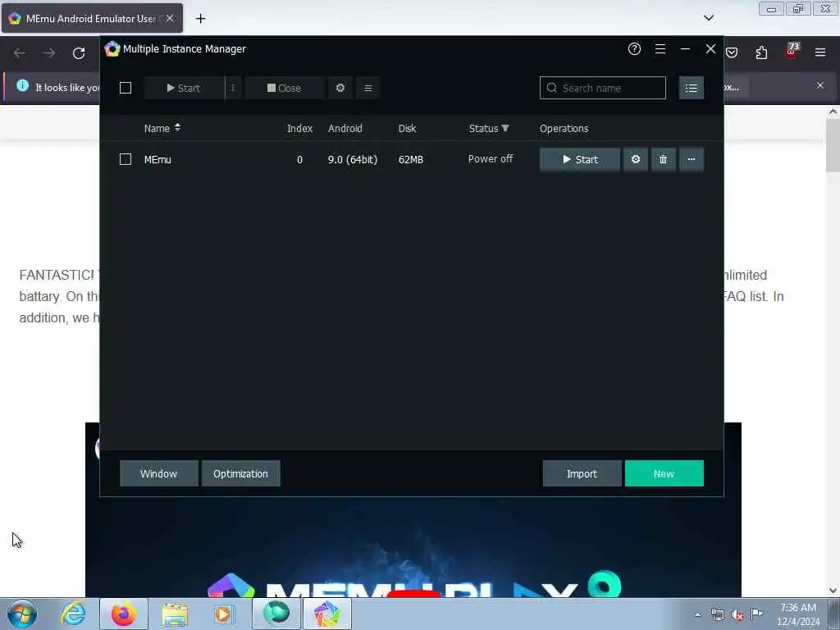Viewport: 840px width, 630px height.
Task: Open media player from taskbar
Action: coord(223,614)
